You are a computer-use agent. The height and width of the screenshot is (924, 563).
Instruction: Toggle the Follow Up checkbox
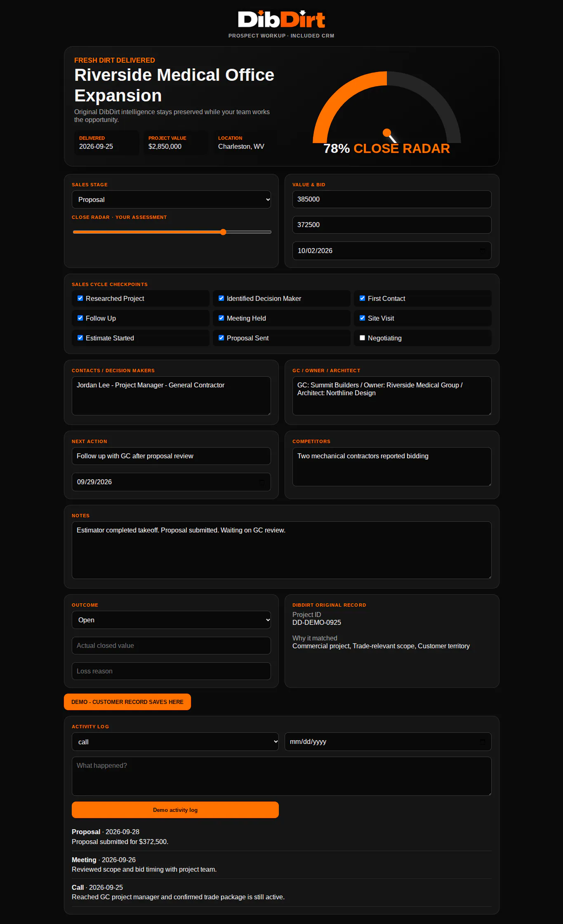[x=80, y=318]
